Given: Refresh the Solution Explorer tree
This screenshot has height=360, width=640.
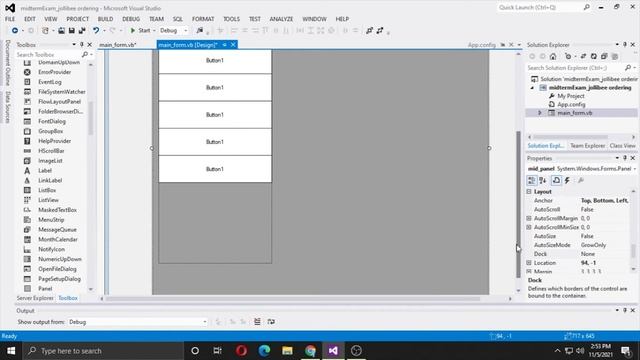Looking at the screenshot, I should coord(594,56).
